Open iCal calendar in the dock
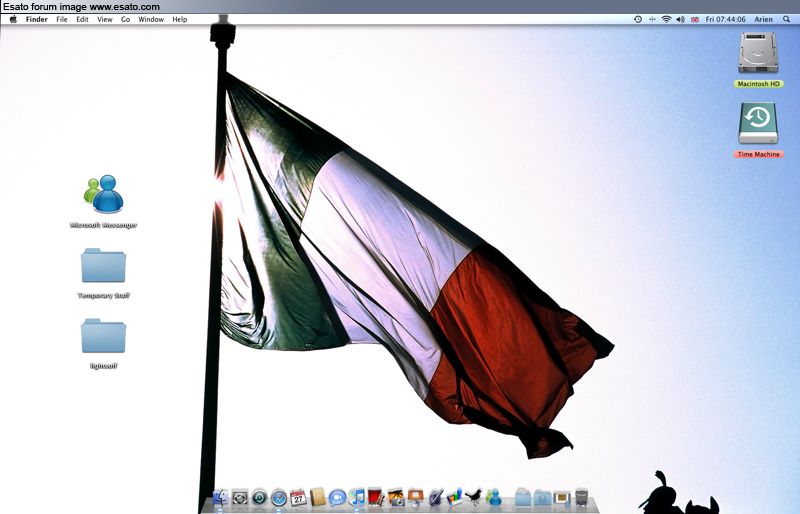This screenshot has width=800, height=514. coord(298,497)
